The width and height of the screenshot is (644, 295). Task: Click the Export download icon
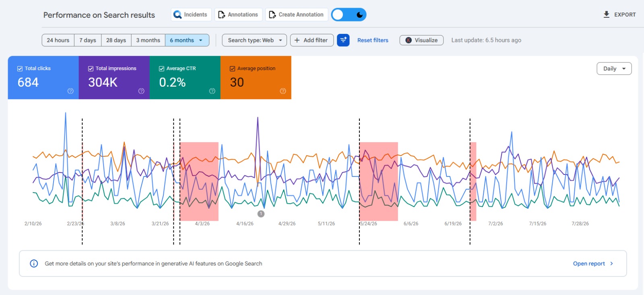(607, 15)
